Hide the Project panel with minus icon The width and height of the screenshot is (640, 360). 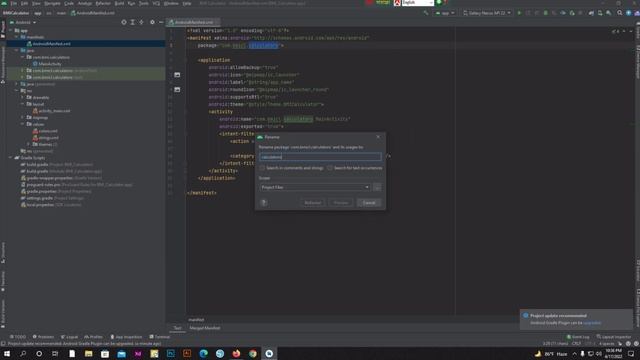pos(161,22)
